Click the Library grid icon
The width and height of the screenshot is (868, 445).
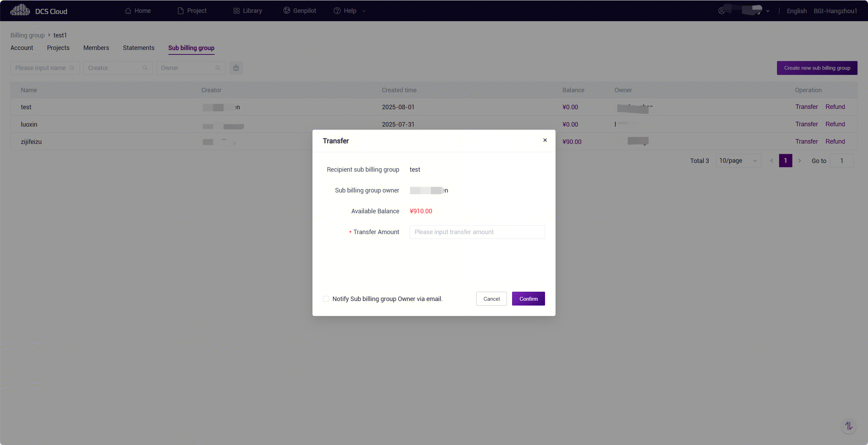236,11
